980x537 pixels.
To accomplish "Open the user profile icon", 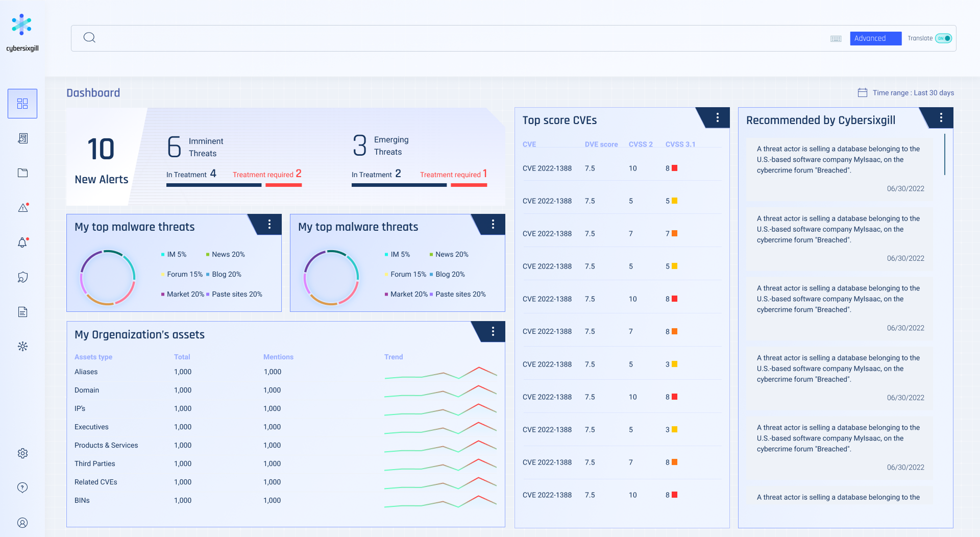I will [x=22, y=523].
